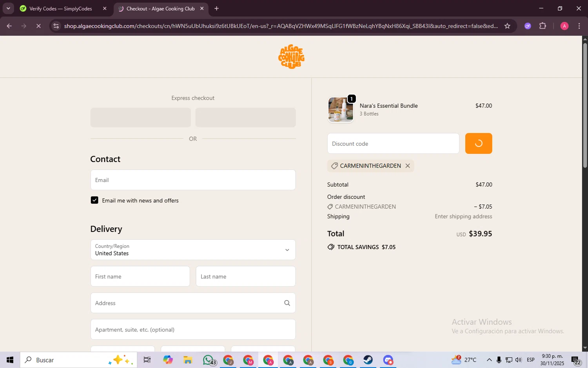The height and width of the screenshot is (368, 588).
Task: Open the Chrome profile avatar
Action: 564,26
